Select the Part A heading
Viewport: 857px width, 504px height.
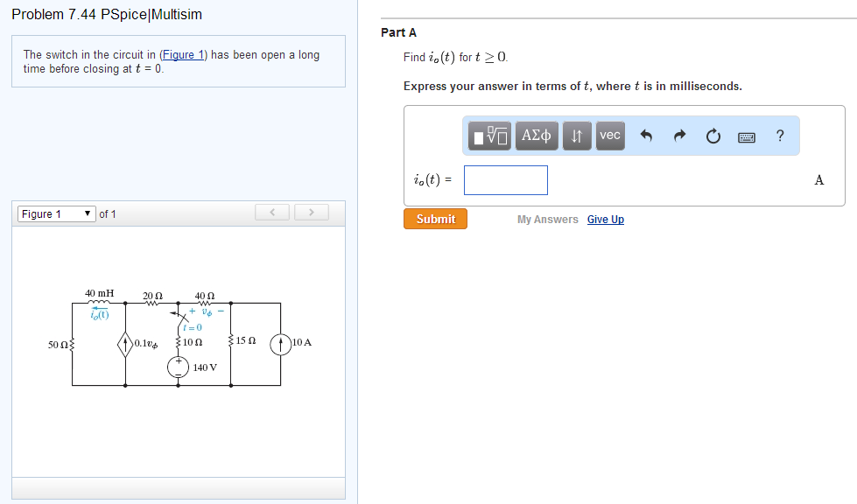[394, 32]
